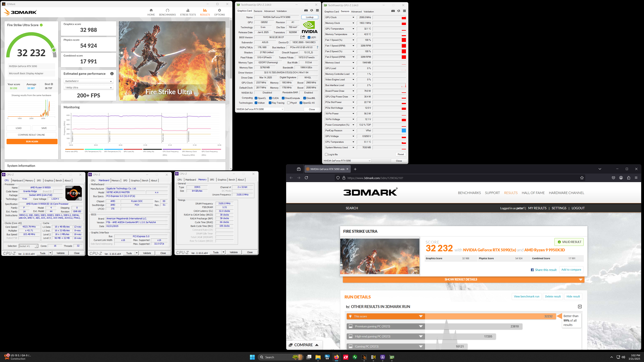Image resolution: width=644 pixels, height=362 pixels.
Task: Click the RUN AGAIN button
Action: pos(32,141)
